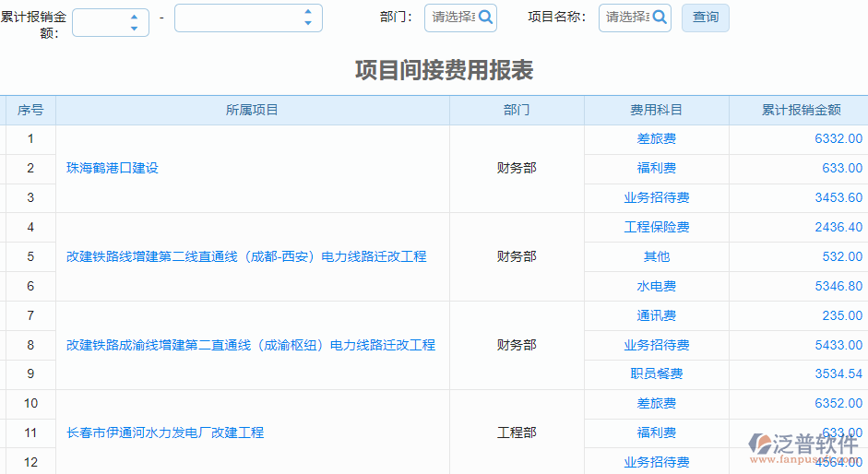Click 工程保险费 in row 4
Screen dimensions: 868x474
pyautogui.click(x=657, y=227)
